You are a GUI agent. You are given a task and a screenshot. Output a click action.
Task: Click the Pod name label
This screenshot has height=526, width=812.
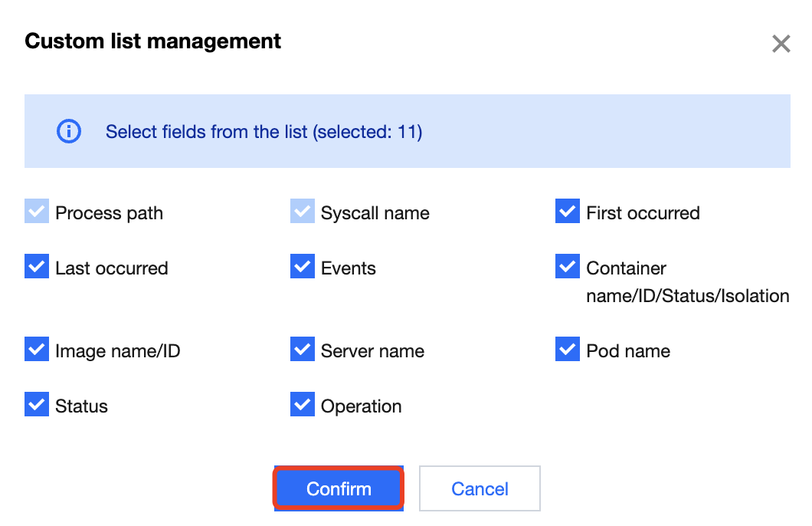click(x=627, y=351)
